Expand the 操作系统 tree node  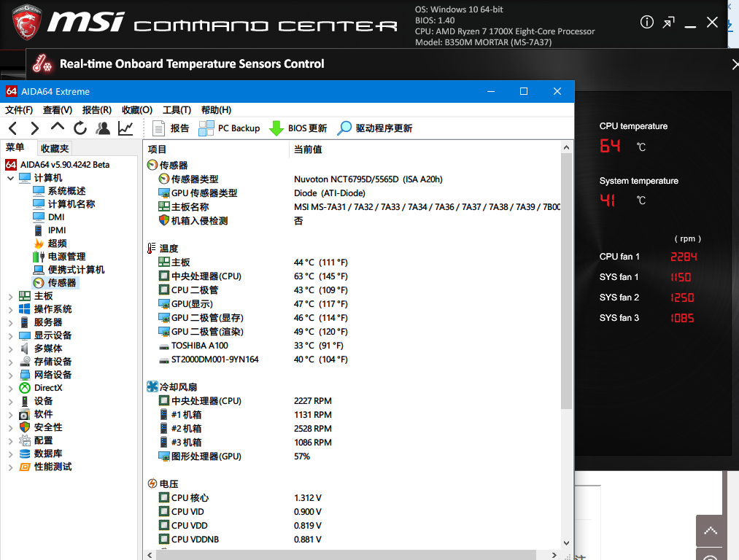pos(10,309)
